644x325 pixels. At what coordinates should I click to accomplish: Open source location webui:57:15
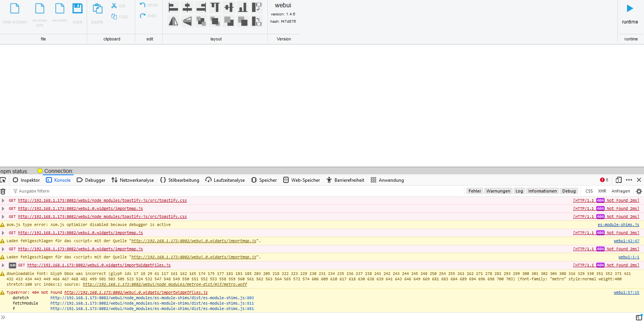626,293
